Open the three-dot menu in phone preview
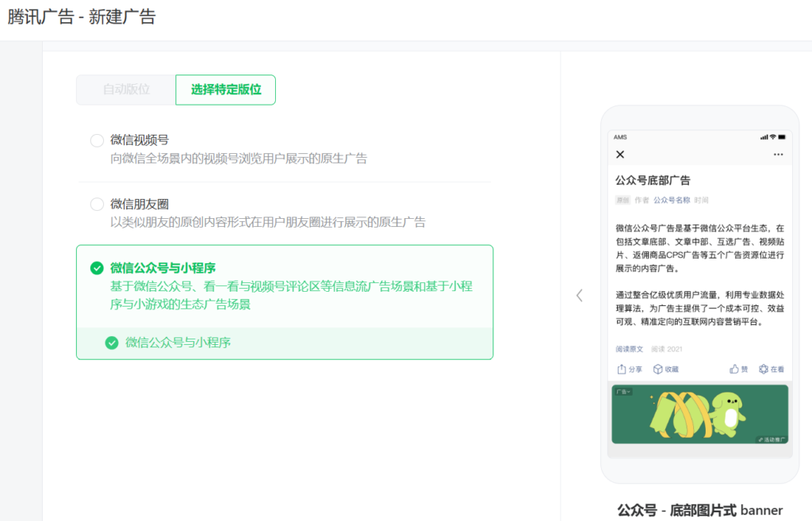Image resolution: width=812 pixels, height=521 pixels. (779, 155)
